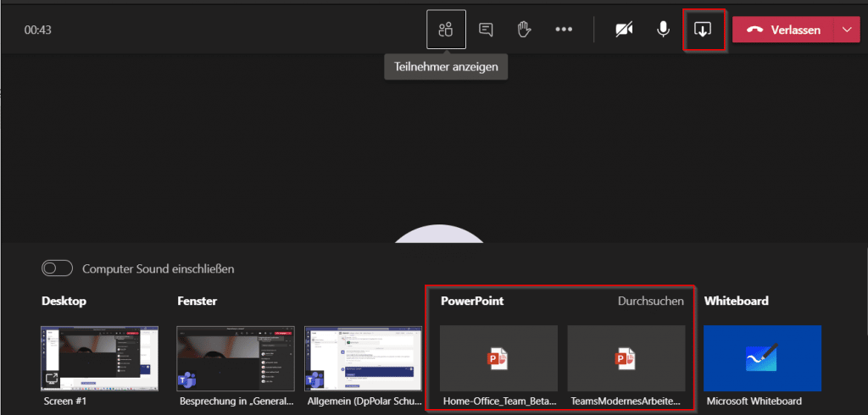Close the share content tray icon

pos(703,30)
